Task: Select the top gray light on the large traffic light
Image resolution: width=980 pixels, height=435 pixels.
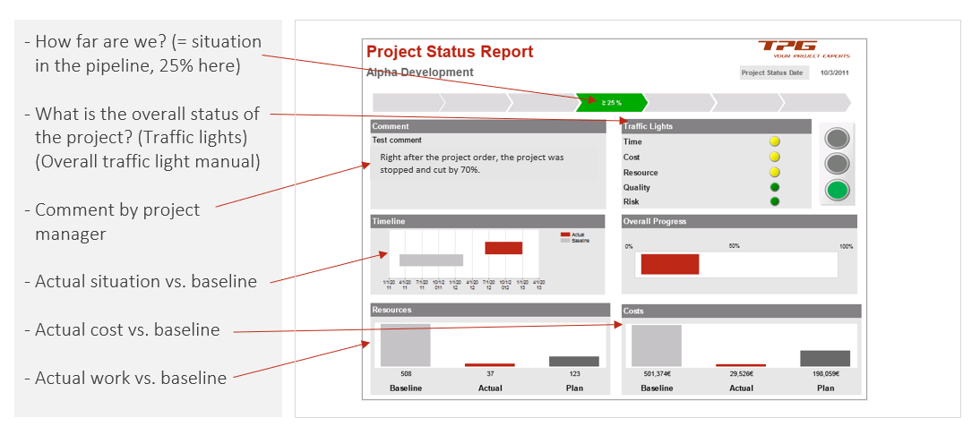Action: point(837,139)
